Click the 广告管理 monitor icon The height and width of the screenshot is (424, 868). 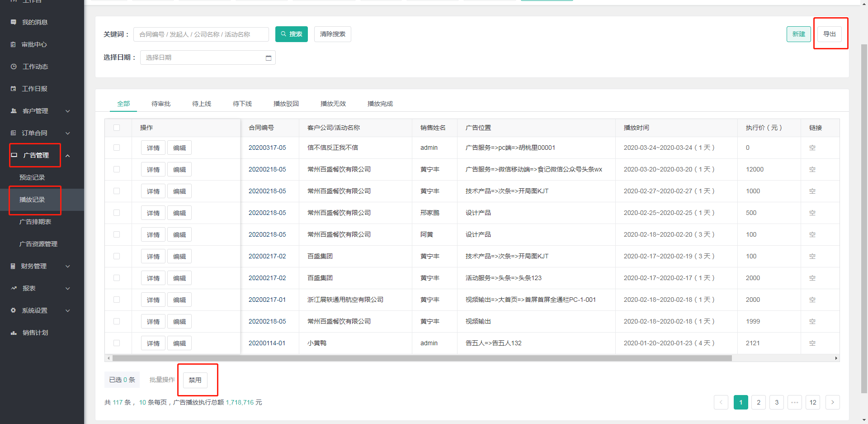pos(14,155)
